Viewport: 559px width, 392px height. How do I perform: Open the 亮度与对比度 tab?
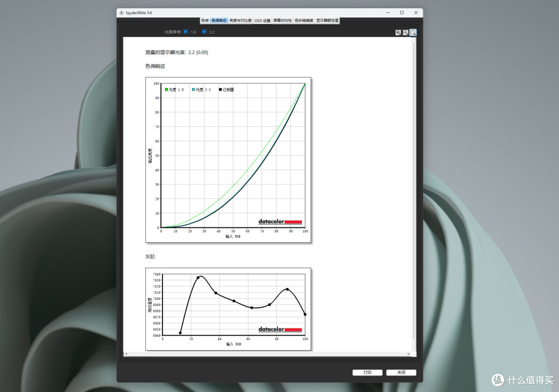240,21
